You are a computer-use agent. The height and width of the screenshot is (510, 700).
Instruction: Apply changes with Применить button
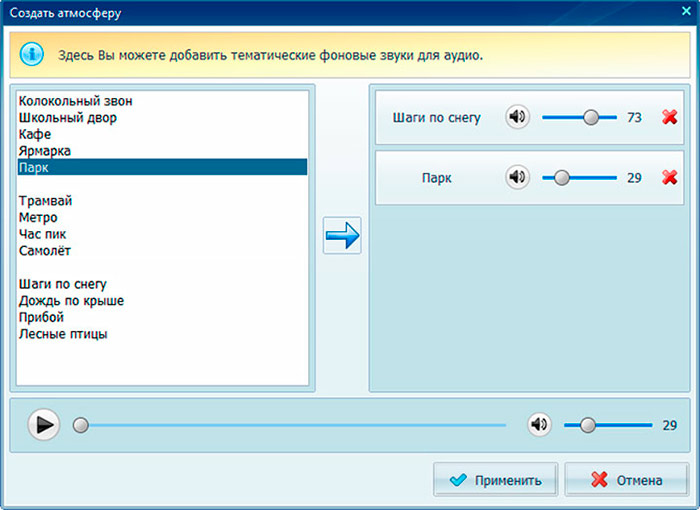coord(496,480)
